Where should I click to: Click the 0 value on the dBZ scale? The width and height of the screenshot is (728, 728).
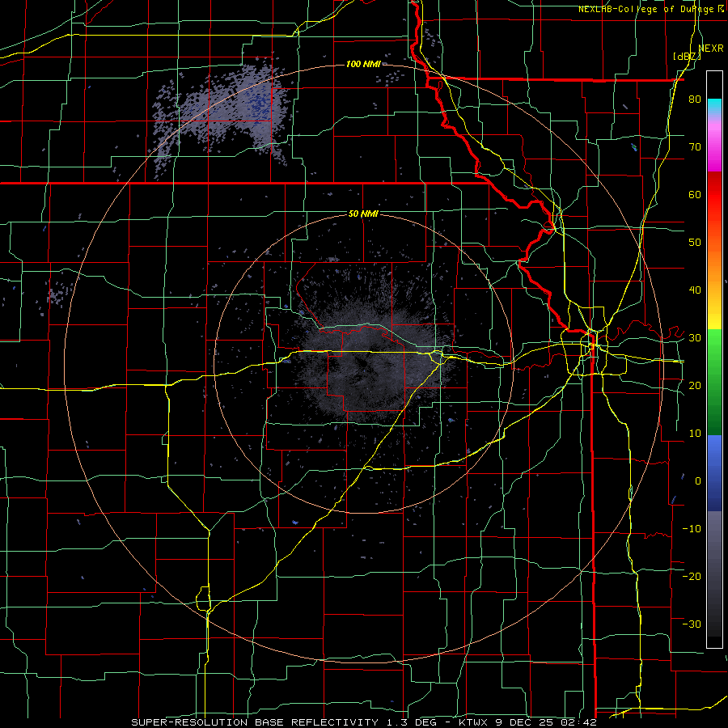(x=698, y=481)
